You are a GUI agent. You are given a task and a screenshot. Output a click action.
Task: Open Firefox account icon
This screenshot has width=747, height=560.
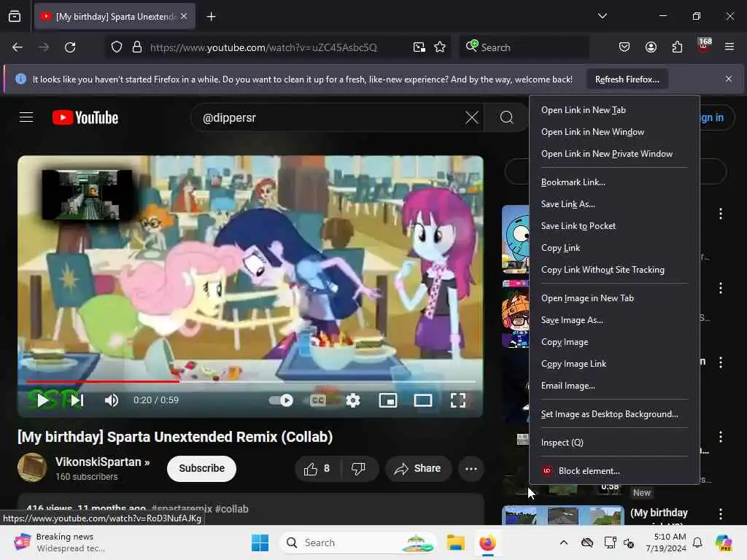651,47
